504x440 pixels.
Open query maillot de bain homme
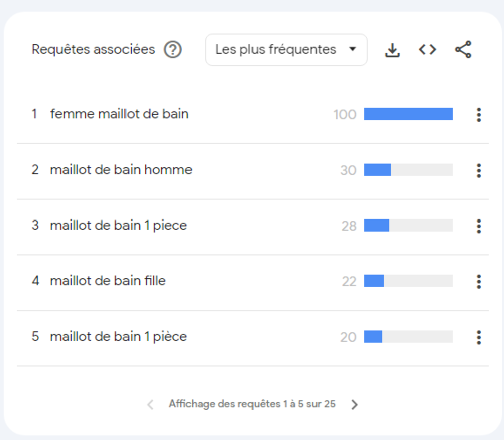pyautogui.click(x=121, y=170)
